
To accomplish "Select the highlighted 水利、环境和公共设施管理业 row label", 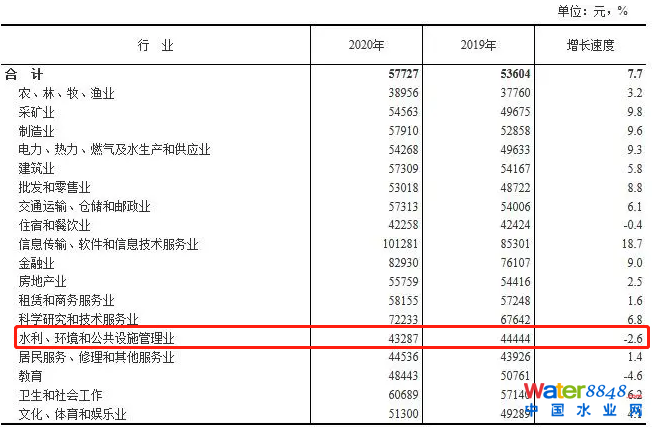I will tap(96, 338).
